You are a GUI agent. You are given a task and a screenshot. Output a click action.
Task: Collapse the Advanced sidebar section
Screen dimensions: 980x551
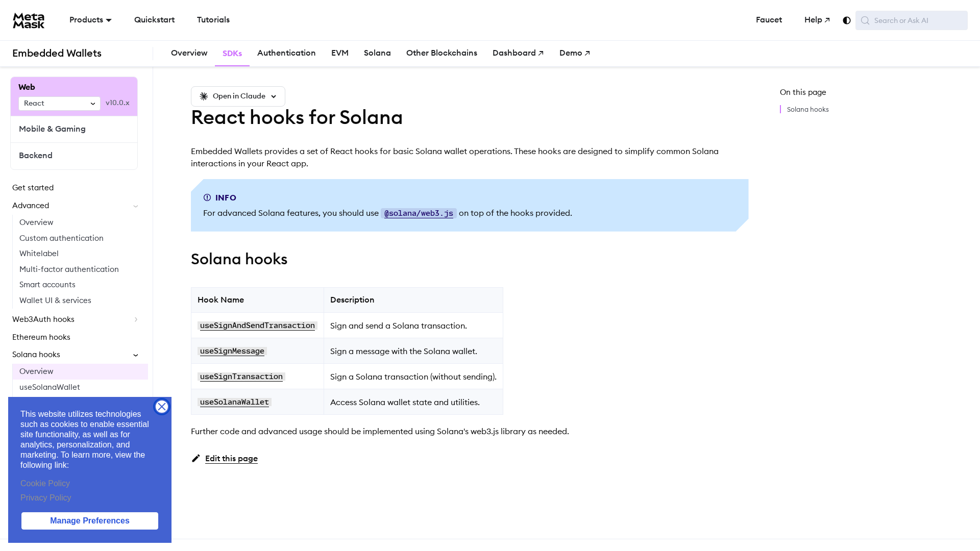pyautogui.click(x=136, y=206)
